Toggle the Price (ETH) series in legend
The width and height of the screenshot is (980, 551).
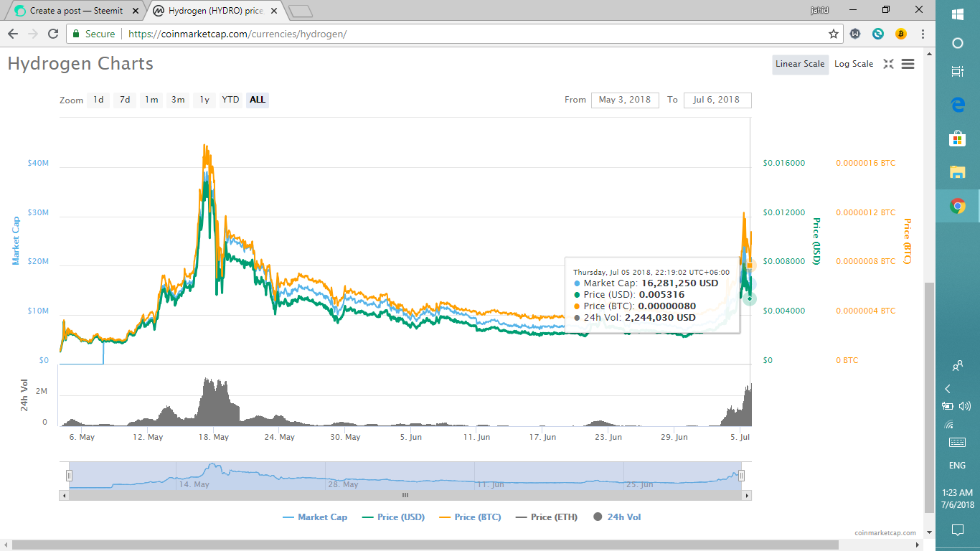[547, 517]
